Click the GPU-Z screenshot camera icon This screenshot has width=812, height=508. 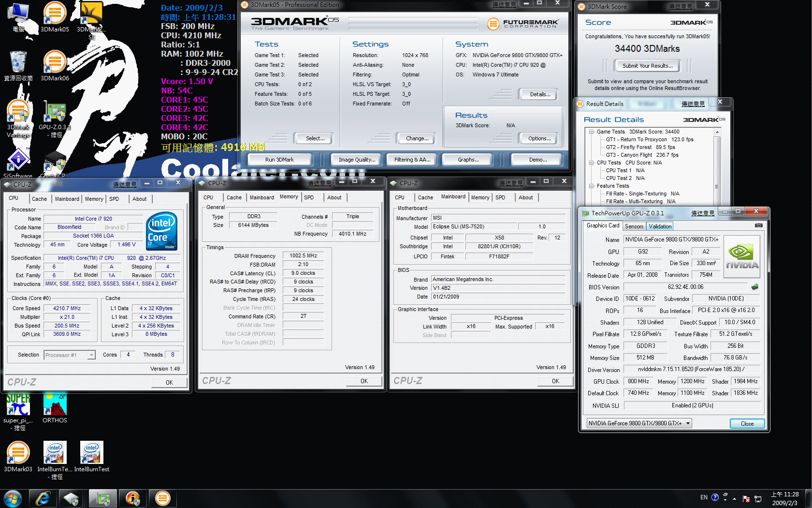coord(759,225)
